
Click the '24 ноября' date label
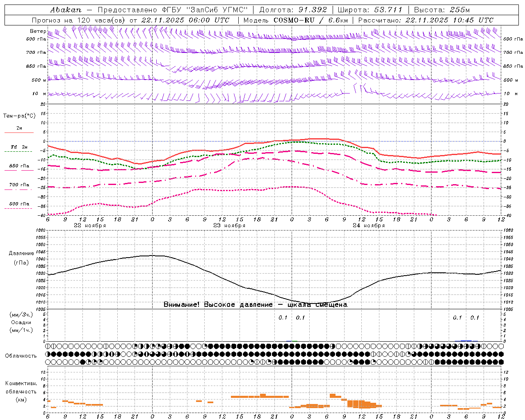click(369, 226)
